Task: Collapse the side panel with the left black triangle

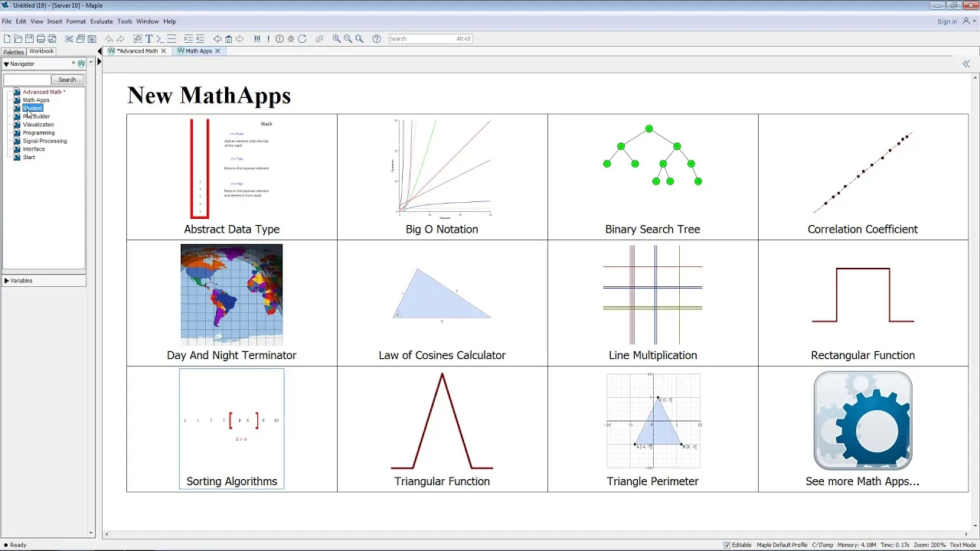Action: [100, 51]
